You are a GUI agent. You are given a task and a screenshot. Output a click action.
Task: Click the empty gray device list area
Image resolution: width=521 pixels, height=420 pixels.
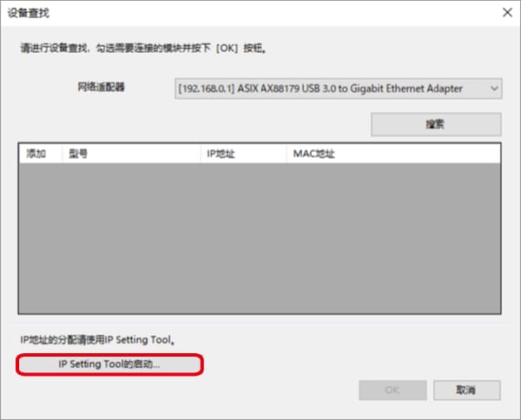(x=260, y=238)
